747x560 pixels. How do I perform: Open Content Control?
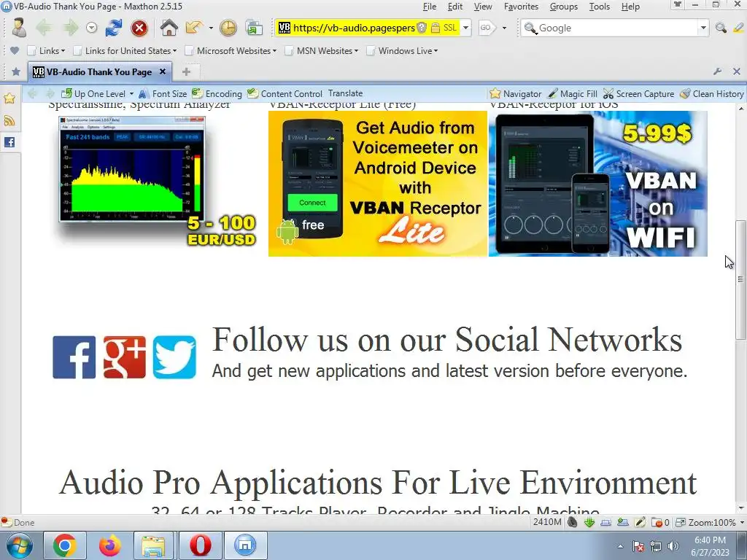point(285,94)
